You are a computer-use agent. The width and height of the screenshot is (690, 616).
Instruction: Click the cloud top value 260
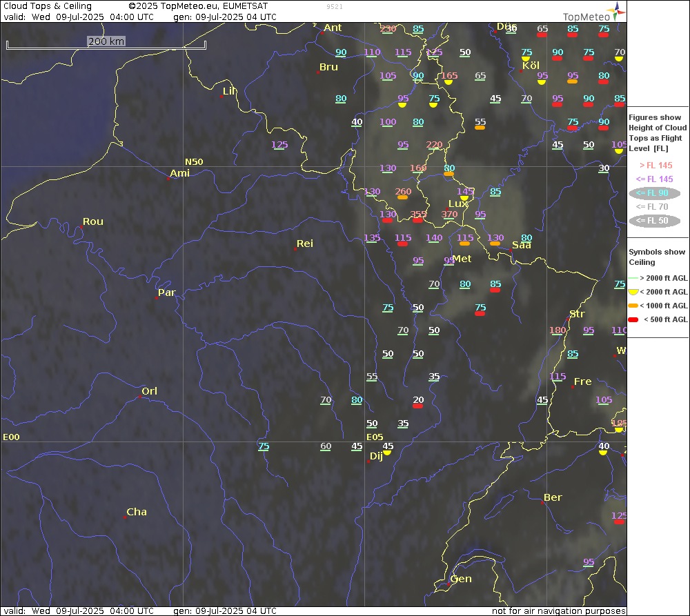pos(403,191)
